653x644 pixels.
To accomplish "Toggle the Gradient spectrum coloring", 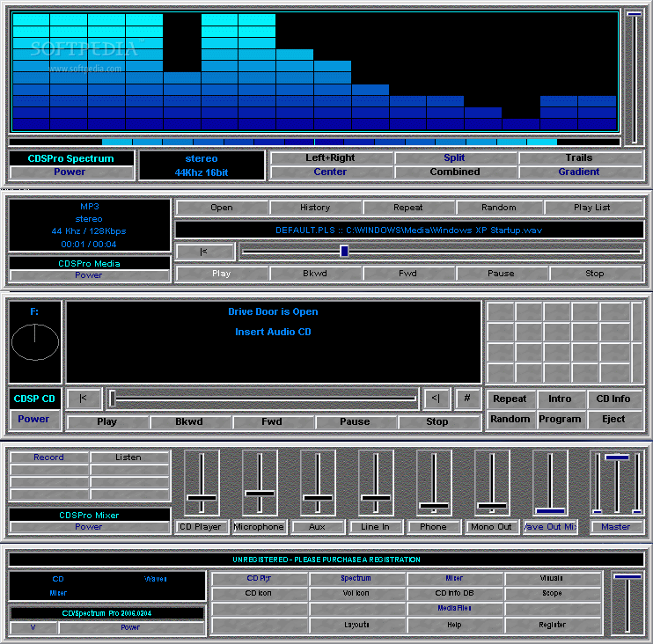I will click(x=579, y=172).
